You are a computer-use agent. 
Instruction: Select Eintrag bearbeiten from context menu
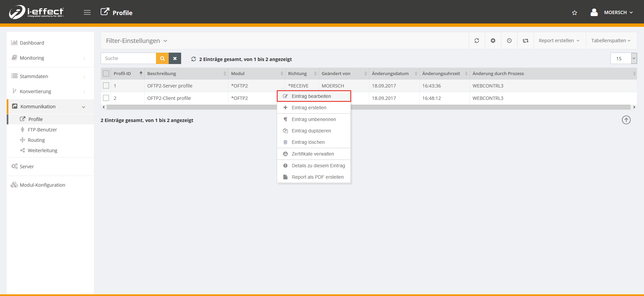point(311,96)
